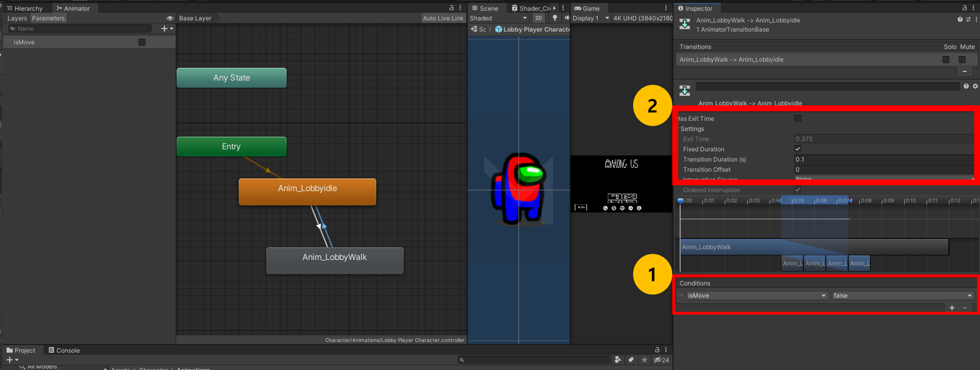Switch to the Console tab
The width and height of the screenshot is (980, 370).
point(64,350)
